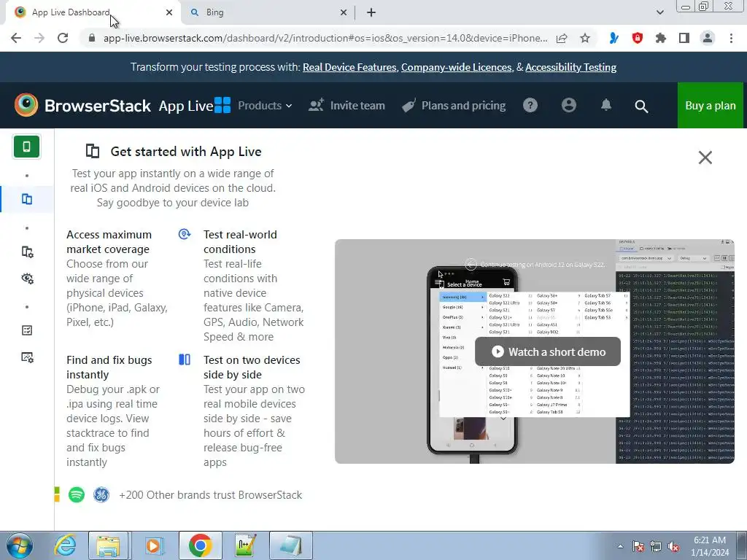Bookmark this page with the star
The image size is (747, 560).
click(585, 38)
